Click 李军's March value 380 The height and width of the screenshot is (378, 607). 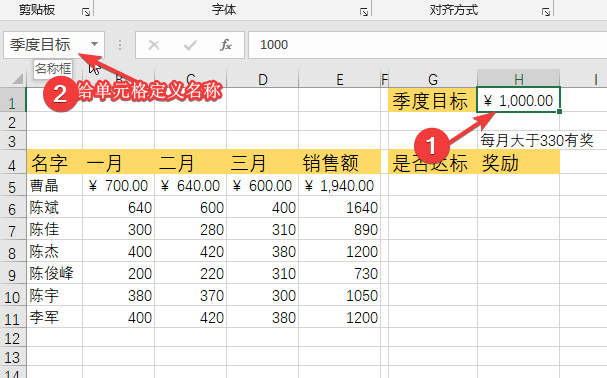pyautogui.click(x=262, y=318)
